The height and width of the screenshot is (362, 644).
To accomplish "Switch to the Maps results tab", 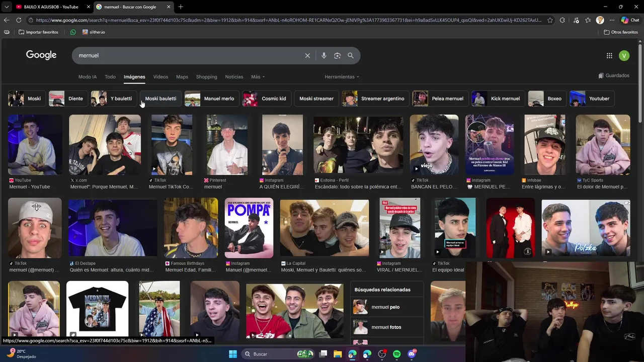I will click(x=182, y=77).
